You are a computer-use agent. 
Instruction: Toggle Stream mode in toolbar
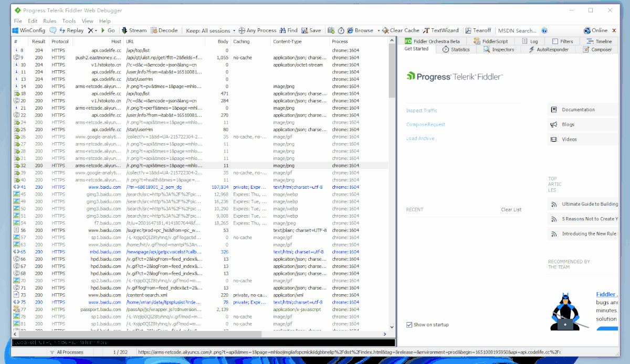click(134, 30)
